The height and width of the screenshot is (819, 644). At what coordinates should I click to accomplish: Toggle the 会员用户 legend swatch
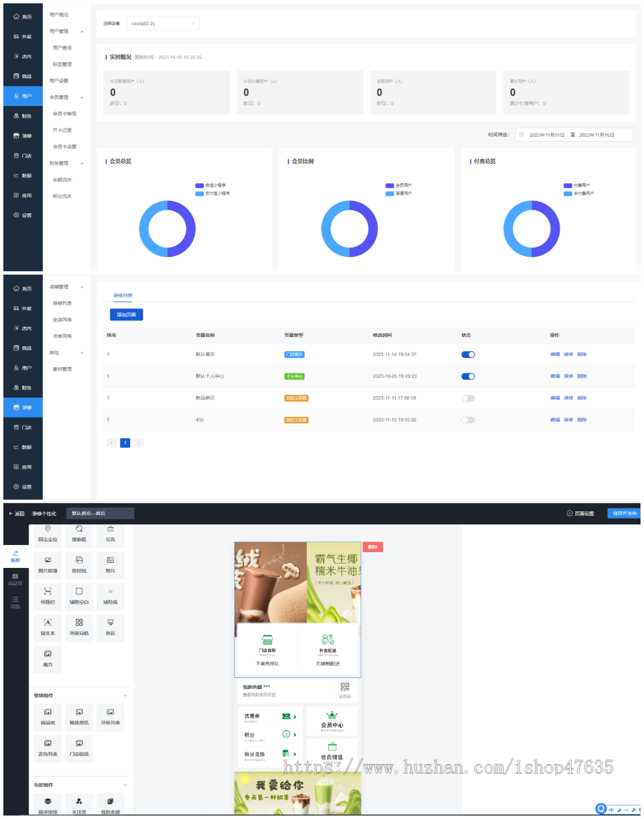pos(389,185)
